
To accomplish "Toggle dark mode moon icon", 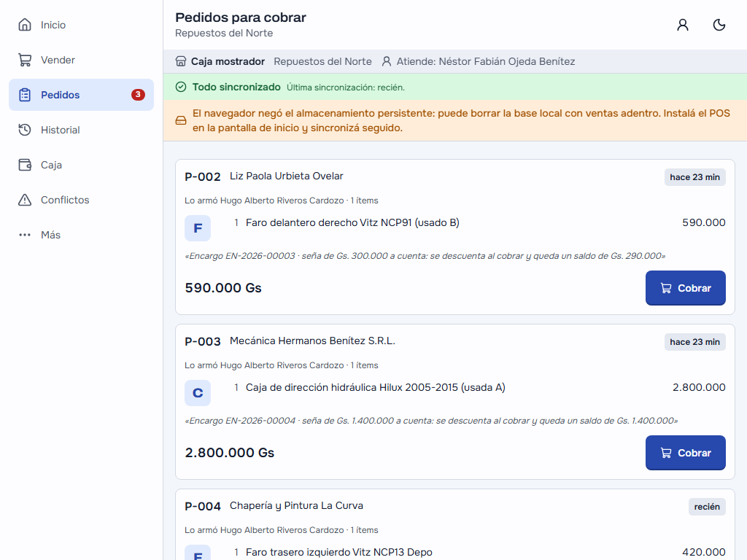I will click(x=719, y=25).
